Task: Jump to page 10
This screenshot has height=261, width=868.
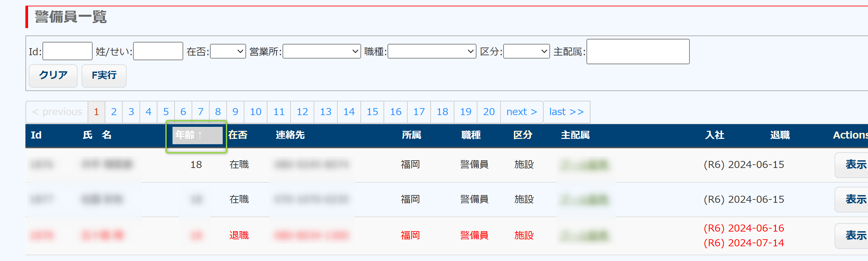Action: tap(255, 112)
